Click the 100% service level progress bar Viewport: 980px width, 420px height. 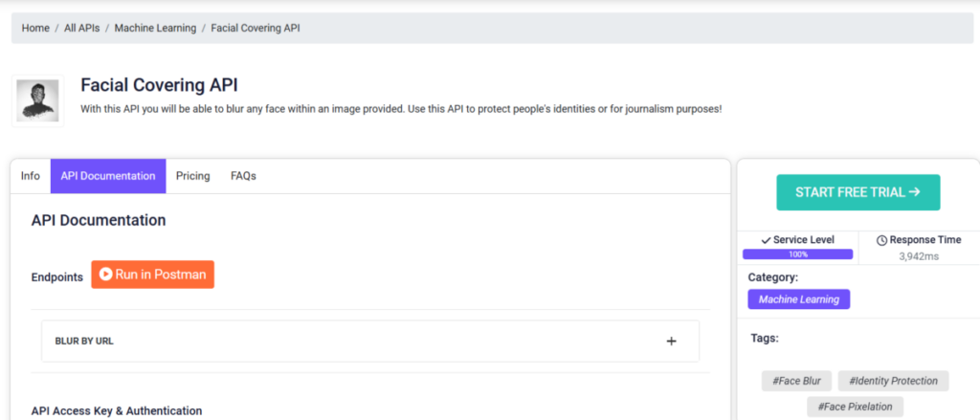(797, 254)
